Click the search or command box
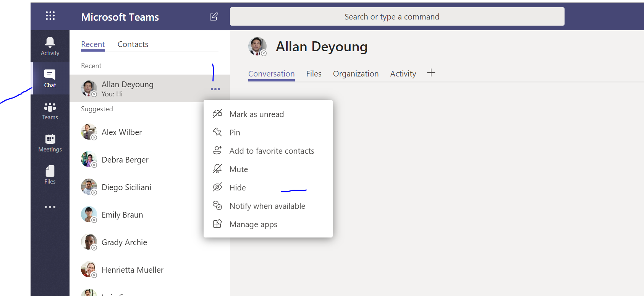Screen dimensions: 644x296 (x=397, y=17)
